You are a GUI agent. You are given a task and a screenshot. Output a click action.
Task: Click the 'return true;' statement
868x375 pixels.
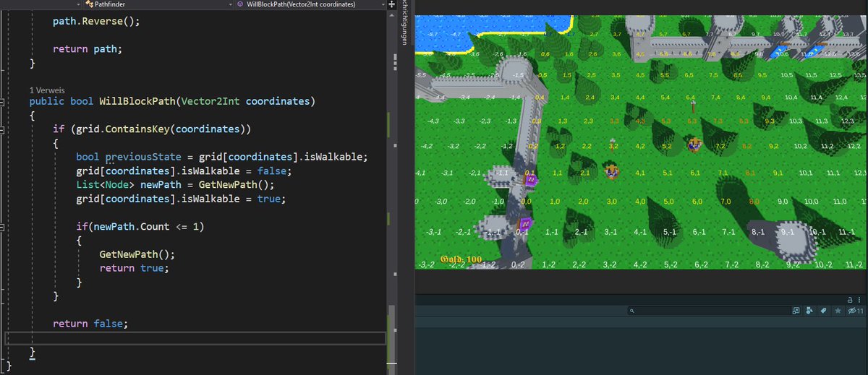[x=135, y=268]
